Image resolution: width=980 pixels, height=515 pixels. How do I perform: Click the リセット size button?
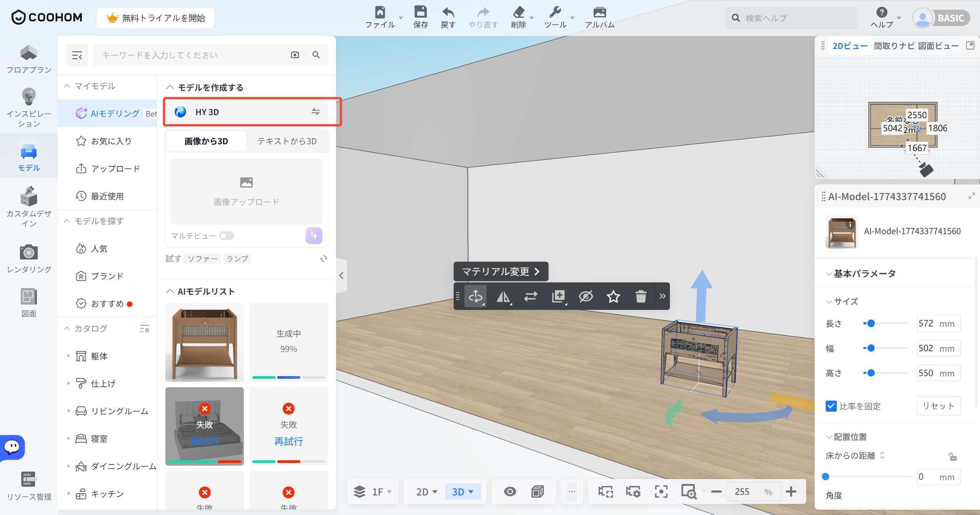pos(938,406)
